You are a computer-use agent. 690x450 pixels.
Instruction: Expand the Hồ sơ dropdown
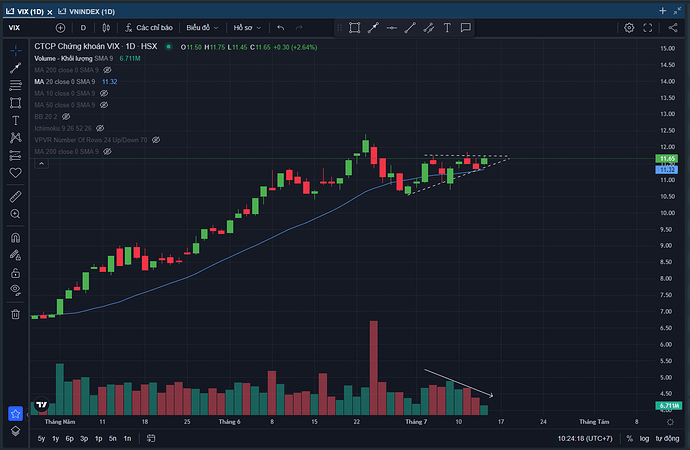(247, 27)
